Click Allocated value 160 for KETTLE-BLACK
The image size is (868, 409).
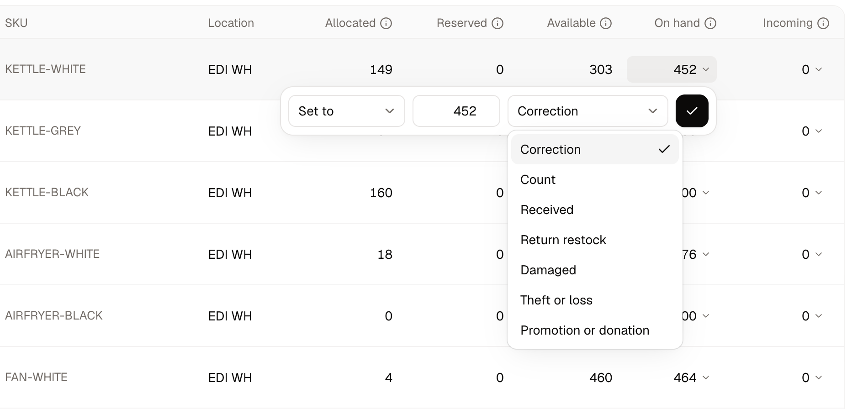(381, 193)
